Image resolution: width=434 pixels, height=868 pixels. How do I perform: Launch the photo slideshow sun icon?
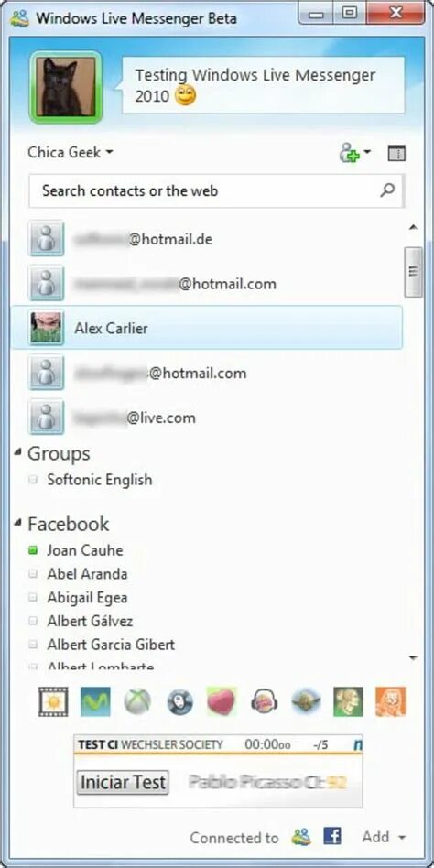tap(53, 702)
